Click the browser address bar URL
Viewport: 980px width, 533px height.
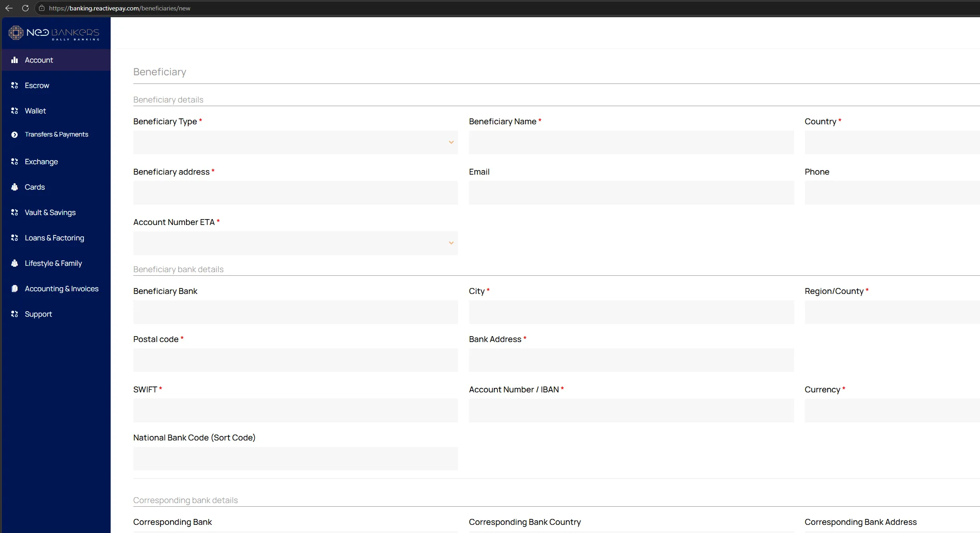tap(120, 8)
